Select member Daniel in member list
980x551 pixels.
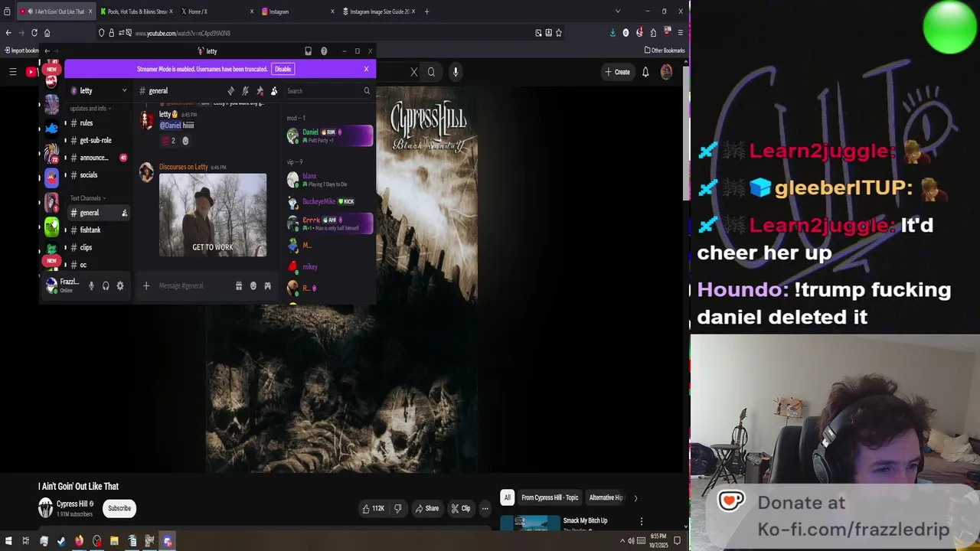pyautogui.click(x=329, y=135)
